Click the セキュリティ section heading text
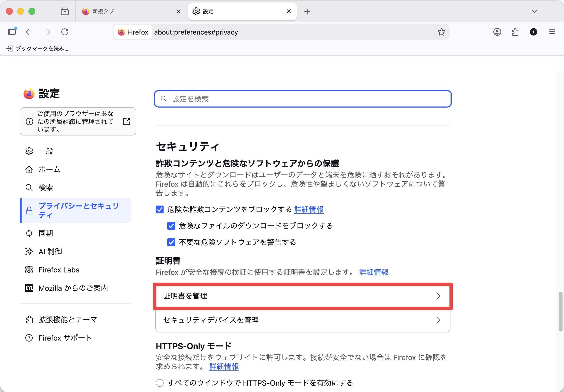 pyautogui.click(x=187, y=147)
